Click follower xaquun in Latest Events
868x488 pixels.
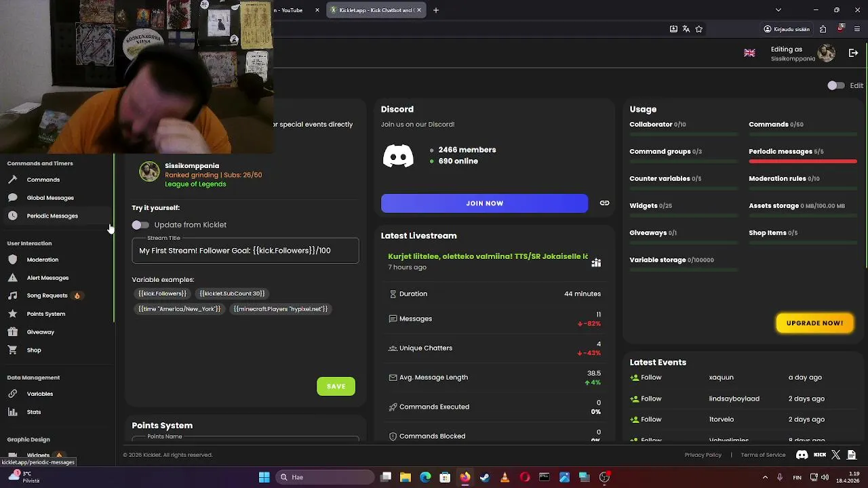pyautogui.click(x=721, y=378)
